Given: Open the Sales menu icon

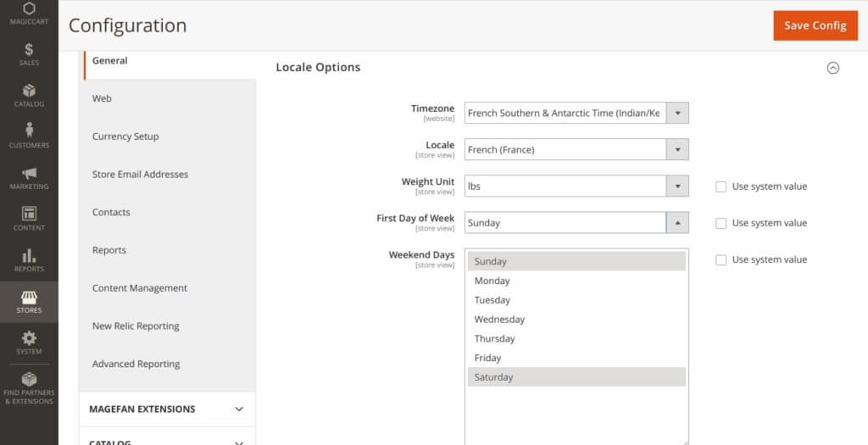Looking at the screenshot, I should point(29,53).
